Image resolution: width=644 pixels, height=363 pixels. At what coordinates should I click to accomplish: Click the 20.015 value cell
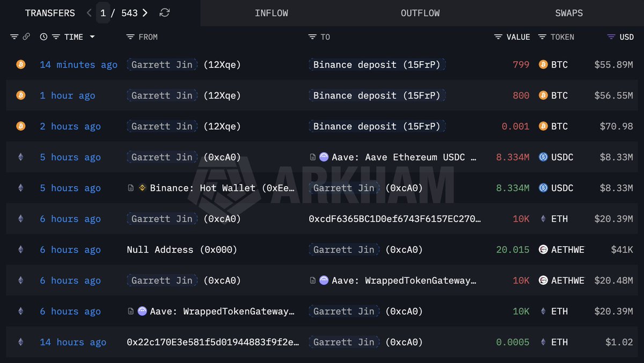(513, 249)
